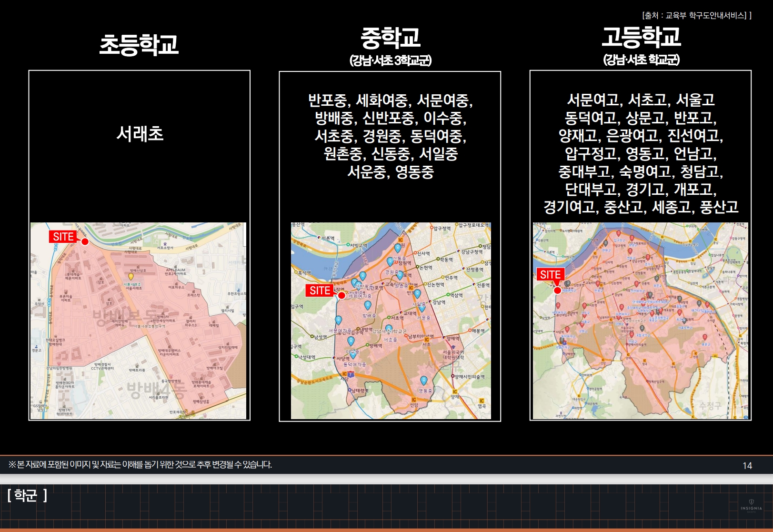Select the line '서운중, 영동중'
The height and width of the screenshot is (532, 773).
pos(391,171)
